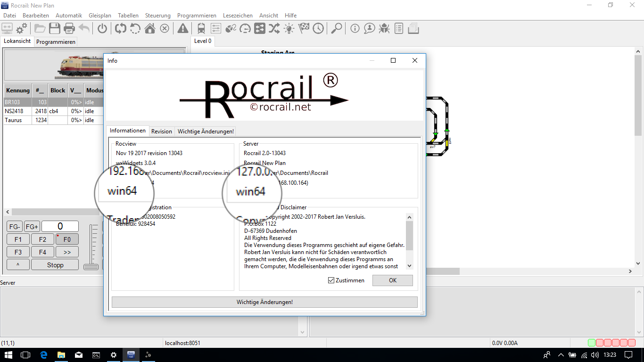Open the Gleisplan menu
Viewport: 644px width, 362px height.
click(99, 16)
